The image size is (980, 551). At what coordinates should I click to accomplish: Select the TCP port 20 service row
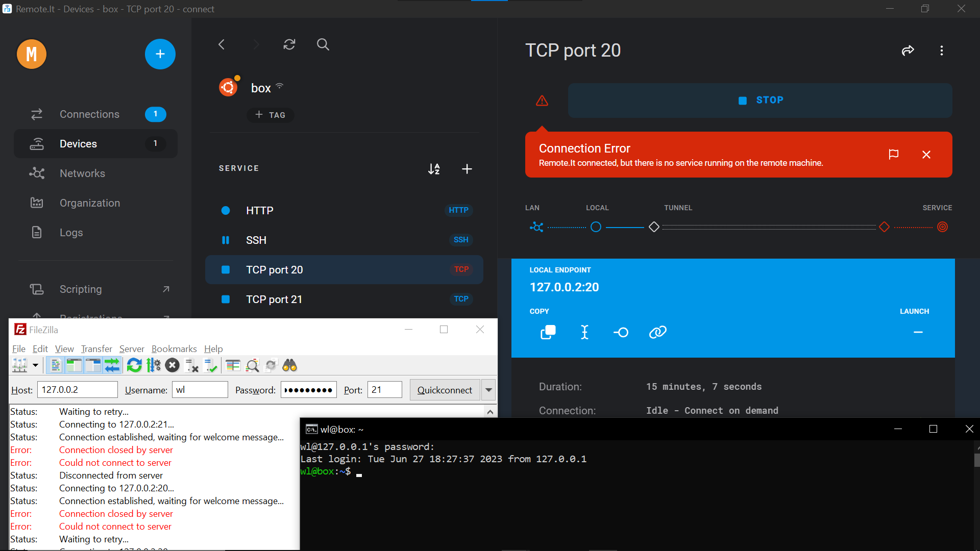pos(344,269)
